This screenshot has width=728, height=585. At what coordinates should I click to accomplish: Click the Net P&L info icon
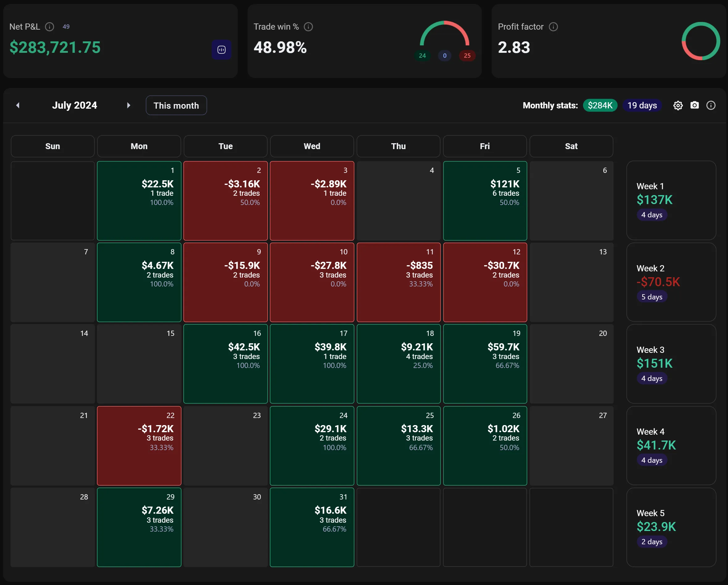(x=50, y=27)
